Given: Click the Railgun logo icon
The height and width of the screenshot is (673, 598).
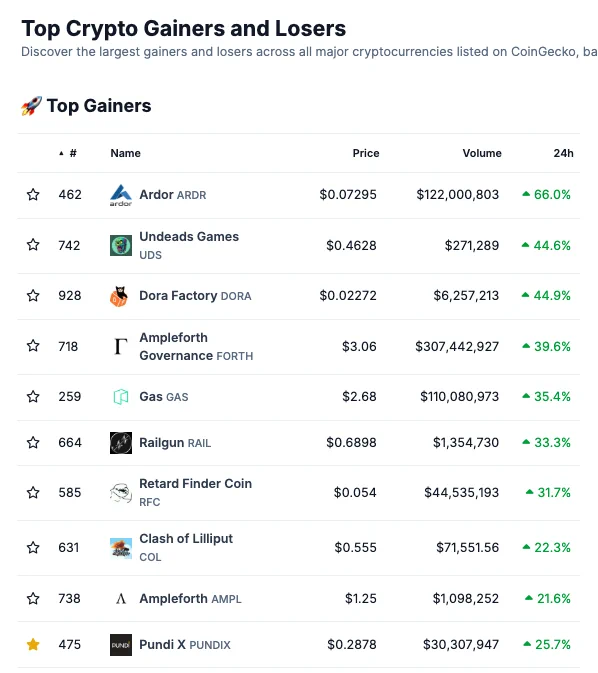Looking at the screenshot, I should point(121,443).
